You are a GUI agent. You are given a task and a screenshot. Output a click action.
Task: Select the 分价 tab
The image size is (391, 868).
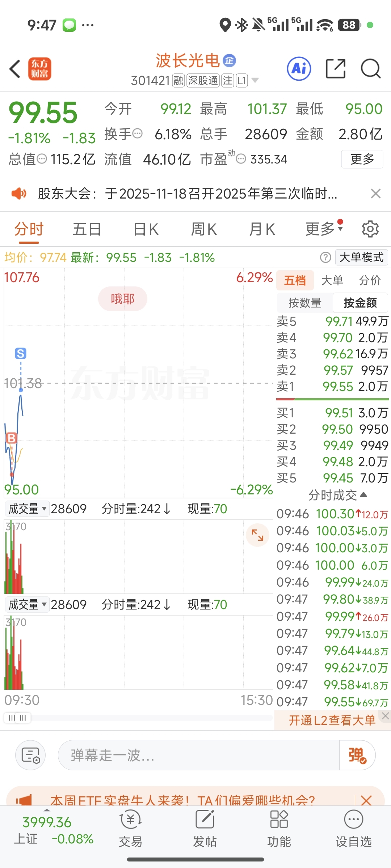click(370, 280)
